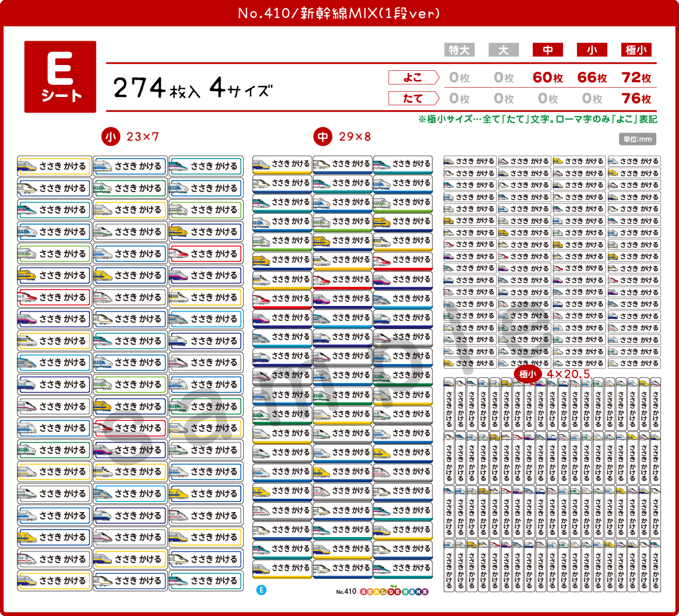Click the colorful SEAL DE NAME logo
679x616 pixels.
394,591
